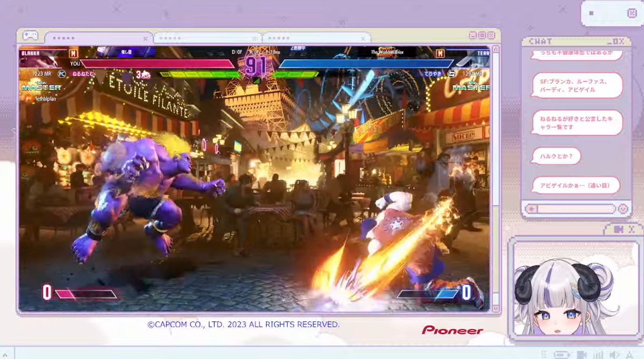Click the chat message ねるねるが好きと公言したキャラ一覧です
644x359 pixels.
pos(578,123)
